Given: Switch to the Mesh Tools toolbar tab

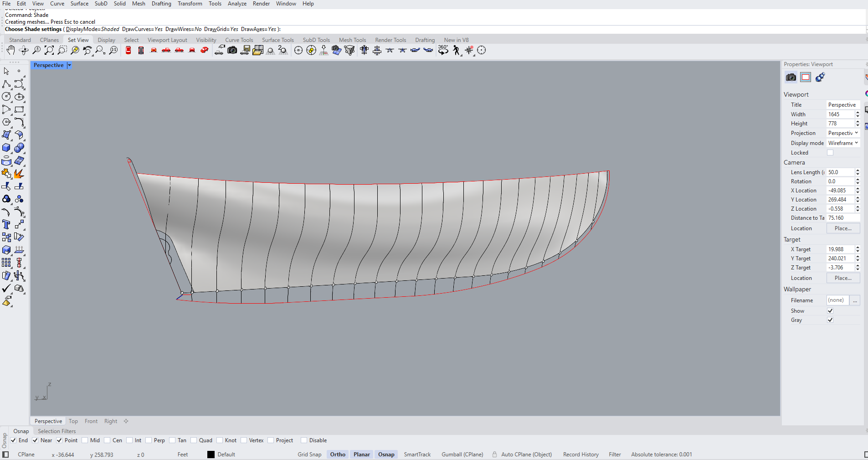Looking at the screenshot, I should (352, 40).
